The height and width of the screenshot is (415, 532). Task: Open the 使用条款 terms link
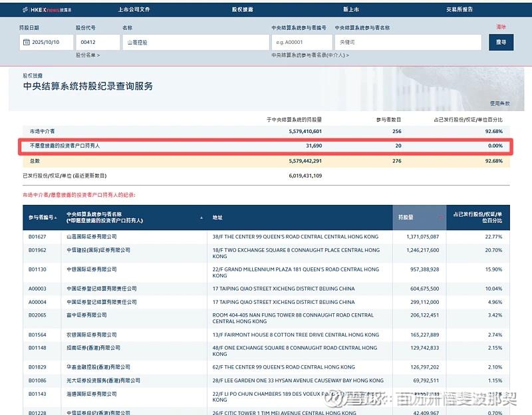[x=500, y=103]
